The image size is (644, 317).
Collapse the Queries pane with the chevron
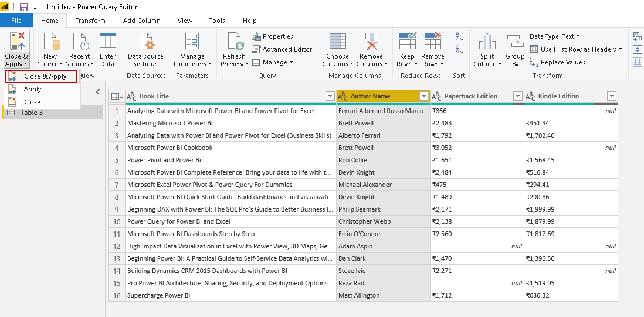coord(98,92)
